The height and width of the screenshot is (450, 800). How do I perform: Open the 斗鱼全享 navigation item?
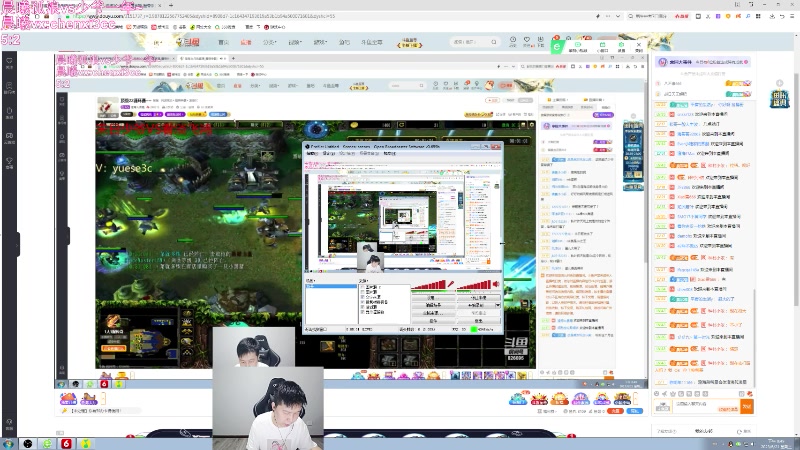click(371, 42)
